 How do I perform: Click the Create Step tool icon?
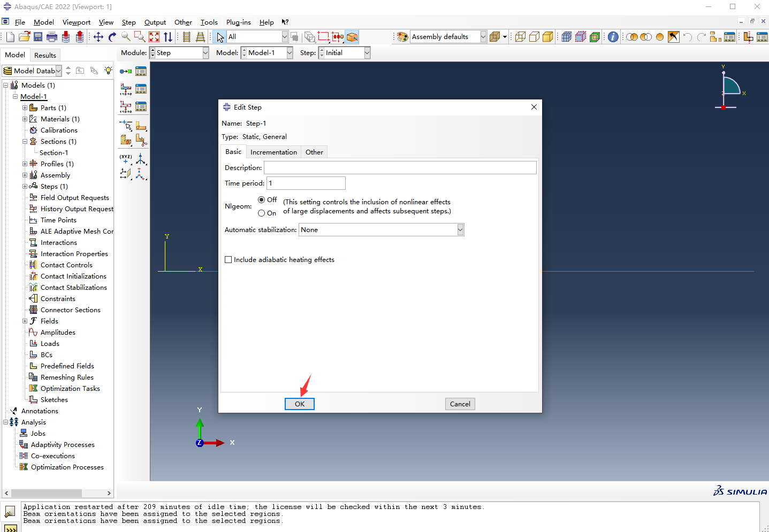pos(126,71)
